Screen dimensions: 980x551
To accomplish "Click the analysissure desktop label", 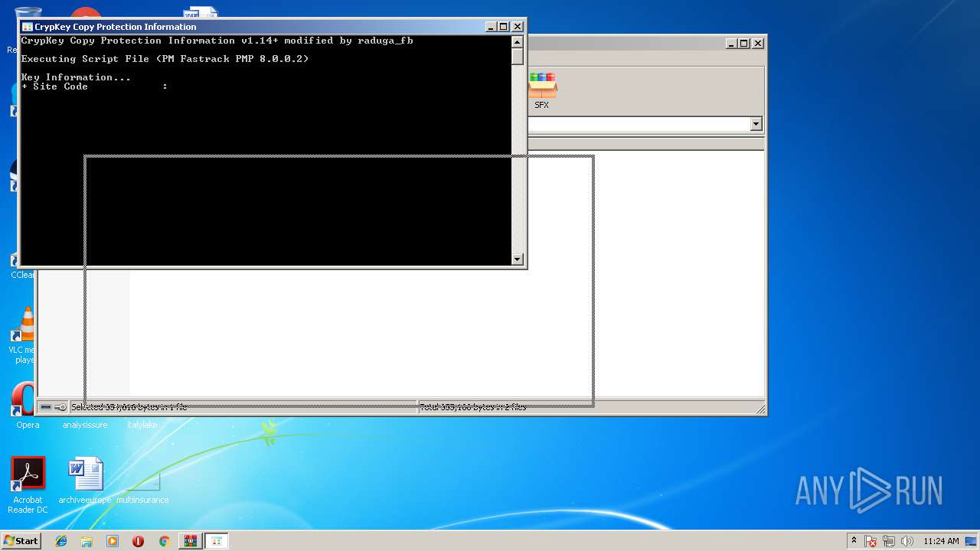I will tap(85, 425).
